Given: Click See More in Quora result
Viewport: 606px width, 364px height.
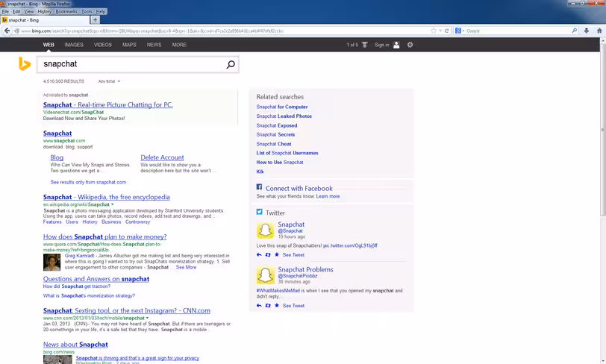Looking at the screenshot, I should [x=186, y=267].
